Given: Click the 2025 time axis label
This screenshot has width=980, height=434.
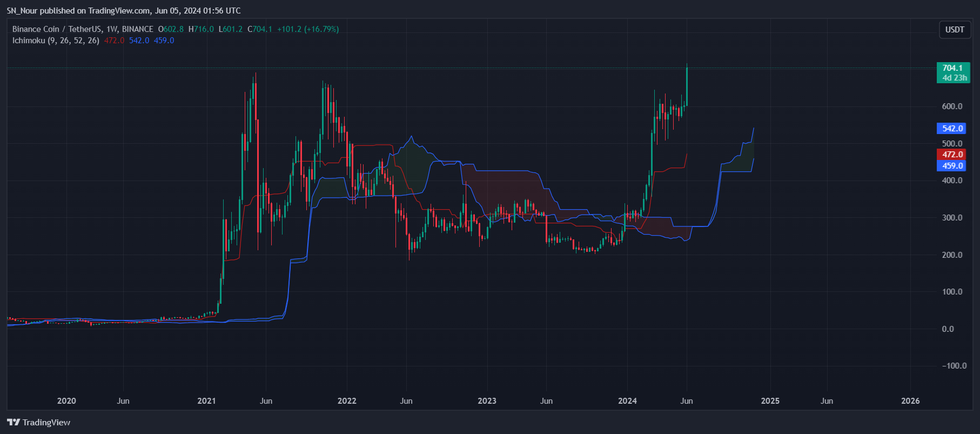Looking at the screenshot, I should point(770,401).
